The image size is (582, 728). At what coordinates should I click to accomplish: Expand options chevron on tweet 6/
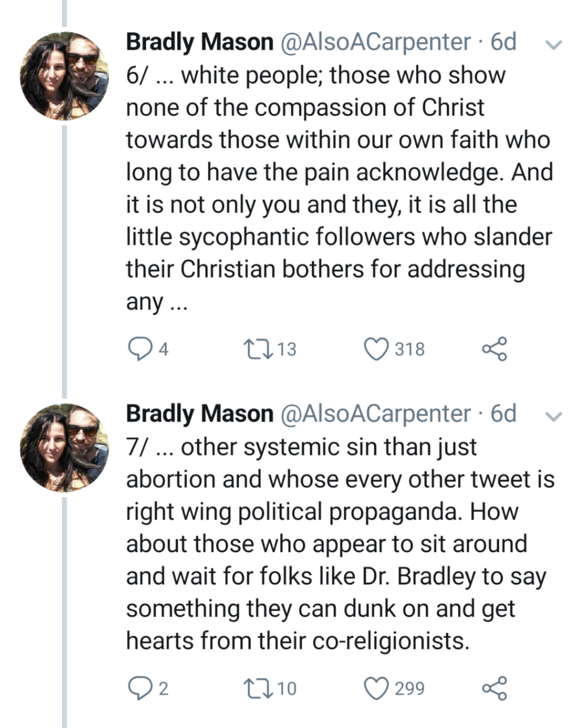click(x=554, y=45)
